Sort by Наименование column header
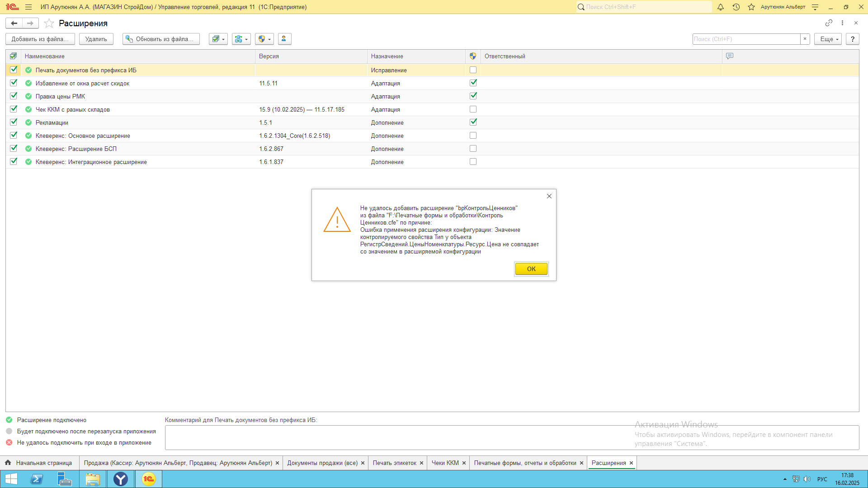The width and height of the screenshot is (868, 488). [x=138, y=56]
